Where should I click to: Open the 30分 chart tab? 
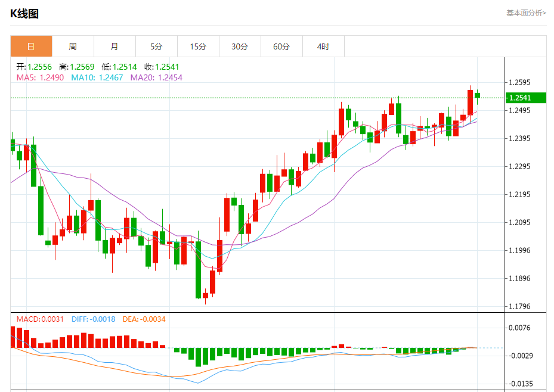tap(240, 46)
